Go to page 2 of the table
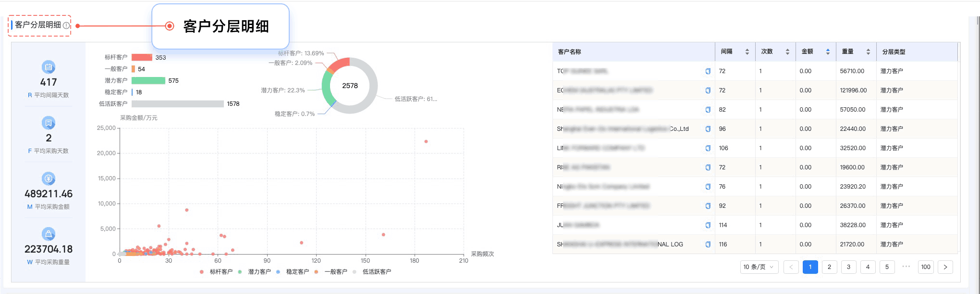 [x=829, y=267]
